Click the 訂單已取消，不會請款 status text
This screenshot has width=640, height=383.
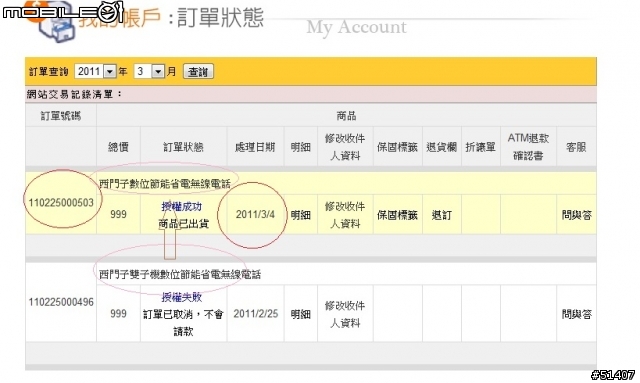(x=183, y=323)
